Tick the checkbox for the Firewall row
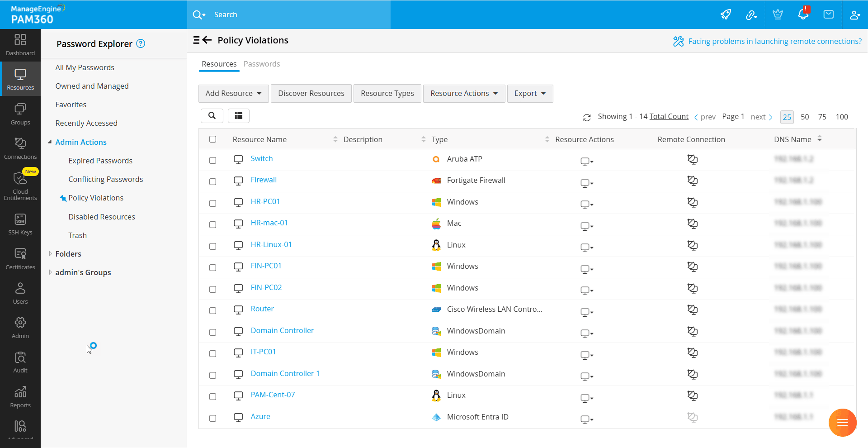Viewport: 868px width, 448px height. tap(213, 182)
